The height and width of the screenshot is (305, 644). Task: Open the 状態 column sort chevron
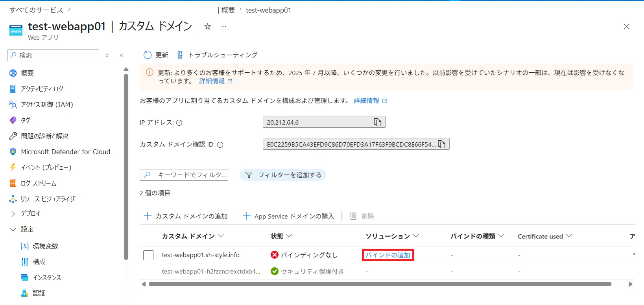tap(289, 236)
